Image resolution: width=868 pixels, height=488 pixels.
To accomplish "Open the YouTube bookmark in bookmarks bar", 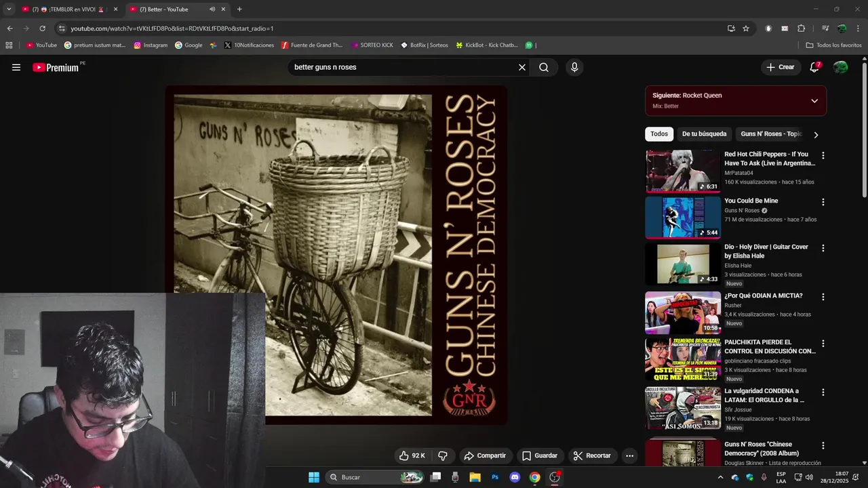I will coord(41,45).
